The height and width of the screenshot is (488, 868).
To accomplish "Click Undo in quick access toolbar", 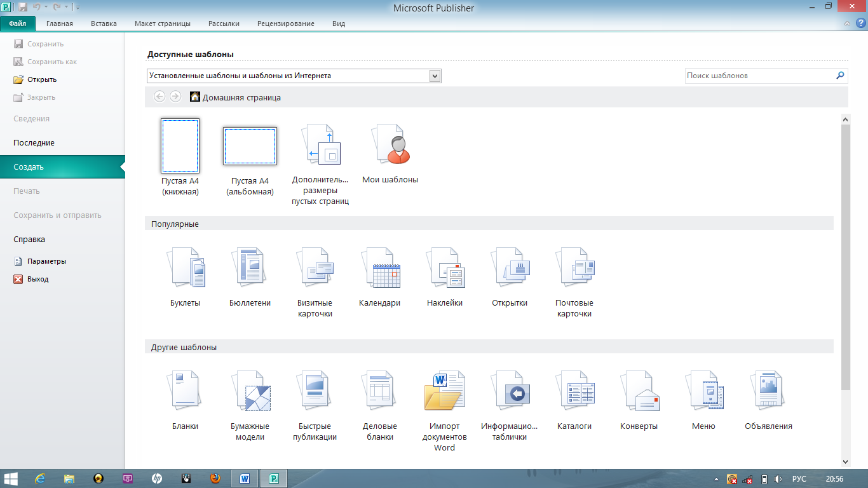I will tap(37, 8).
